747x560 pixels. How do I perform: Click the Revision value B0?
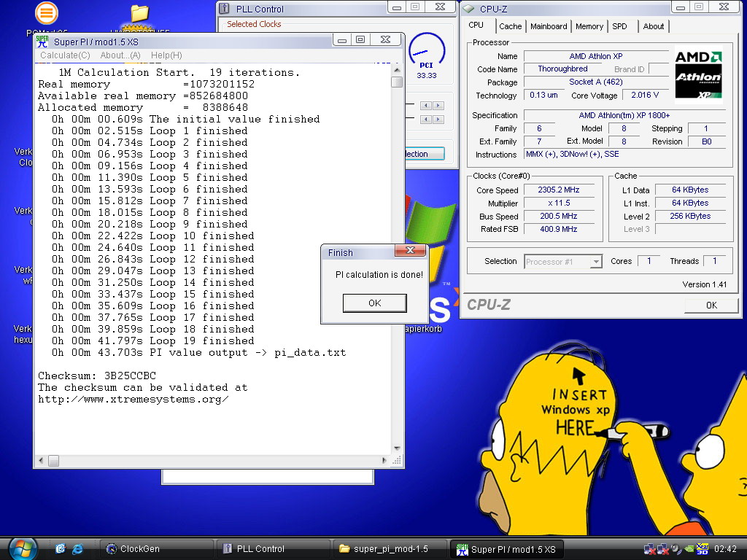(x=706, y=141)
